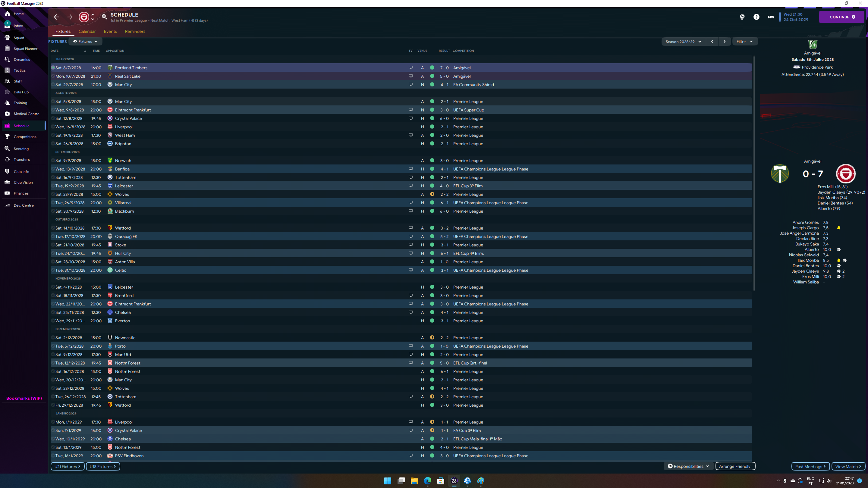The image size is (868, 488).
Task: Tick the Portland Timbers fixture row selector
Action: coord(53,68)
